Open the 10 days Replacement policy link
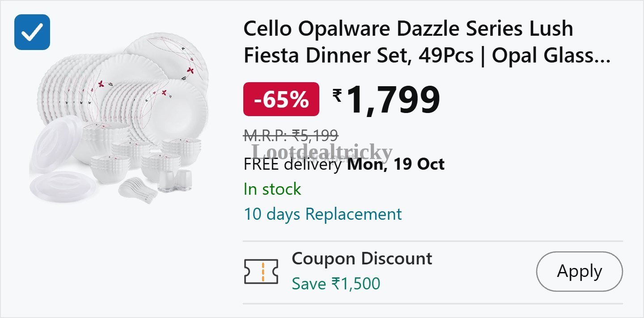 (x=322, y=214)
